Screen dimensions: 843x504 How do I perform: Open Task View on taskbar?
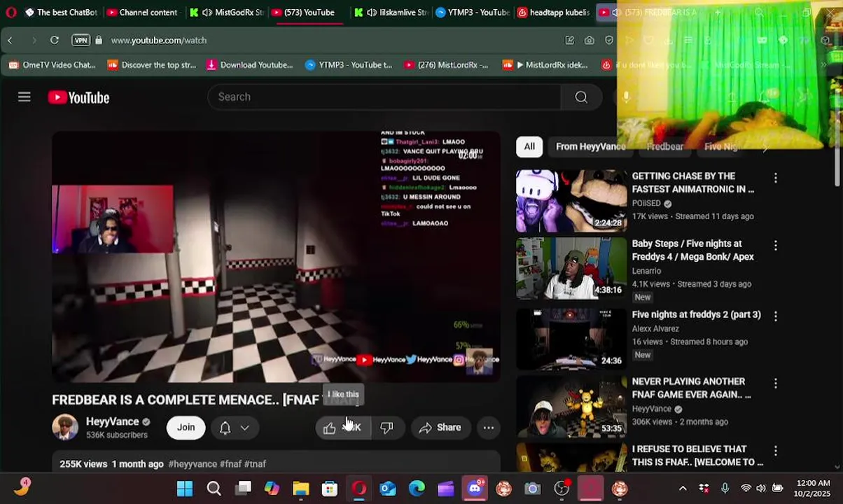click(x=243, y=489)
